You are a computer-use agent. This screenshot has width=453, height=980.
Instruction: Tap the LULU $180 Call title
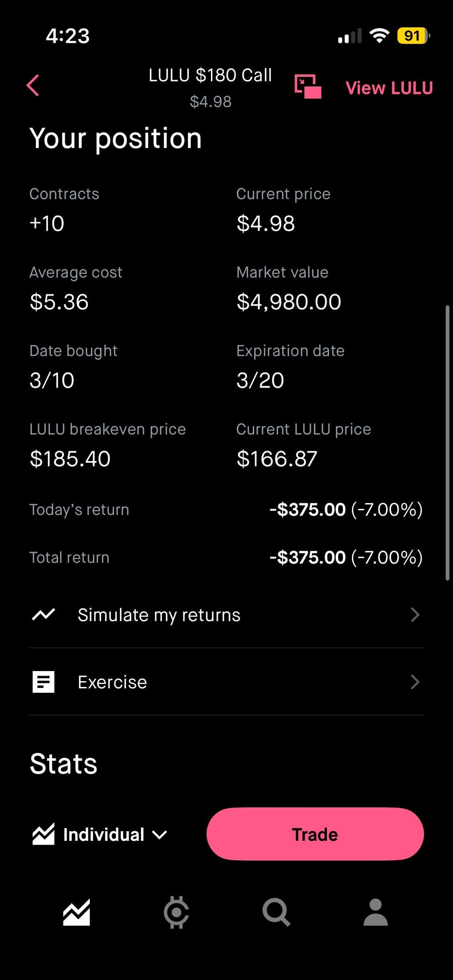click(x=210, y=75)
